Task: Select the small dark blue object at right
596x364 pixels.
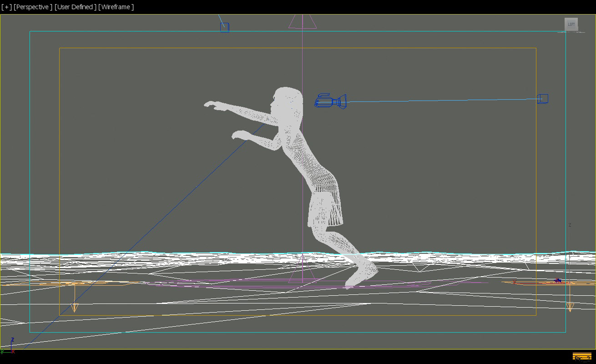Action: pos(557,281)
